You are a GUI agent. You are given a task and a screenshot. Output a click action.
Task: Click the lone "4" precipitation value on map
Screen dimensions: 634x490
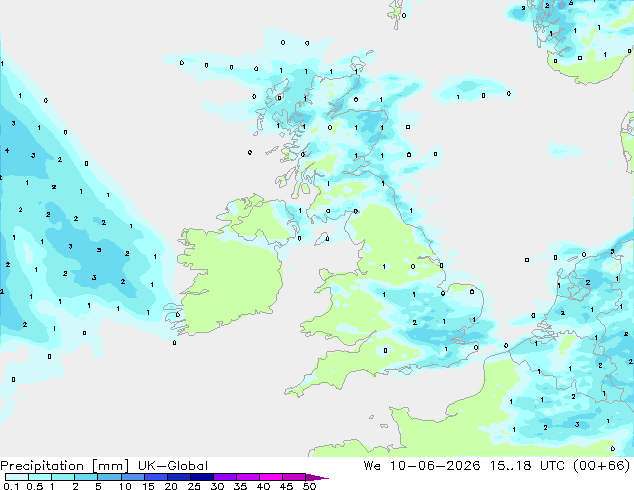coord(7,150)
